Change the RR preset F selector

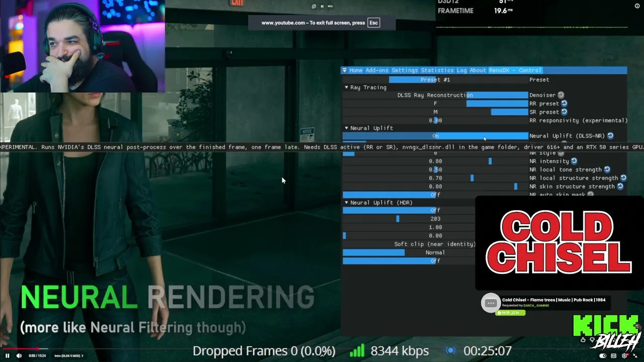pos(435,104)
